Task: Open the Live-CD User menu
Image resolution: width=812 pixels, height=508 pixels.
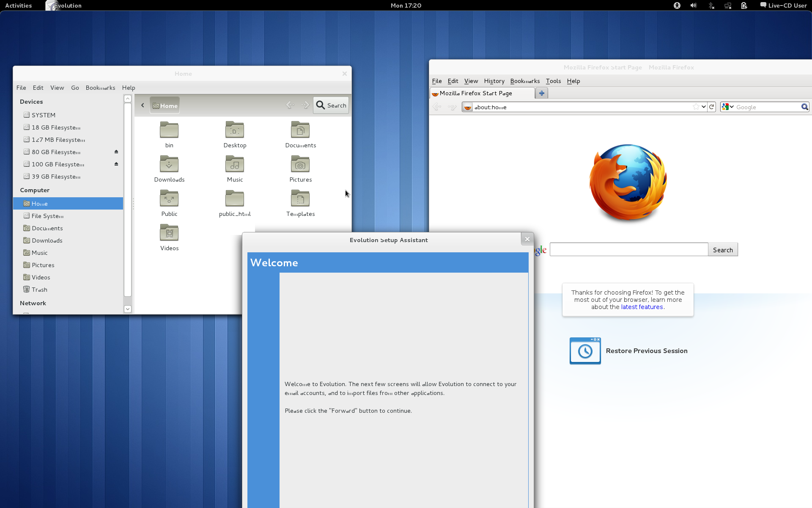Action: [x=783, y=6]
